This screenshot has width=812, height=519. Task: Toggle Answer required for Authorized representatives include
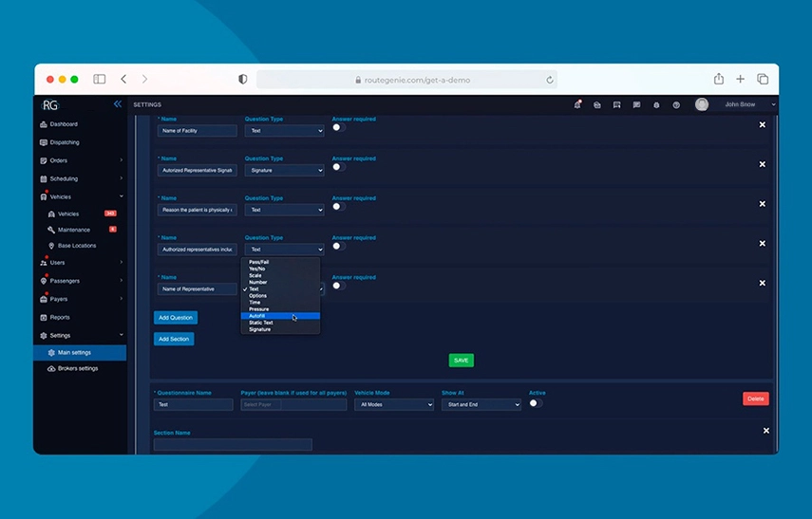pyautogui.click(x=339, y=246)
